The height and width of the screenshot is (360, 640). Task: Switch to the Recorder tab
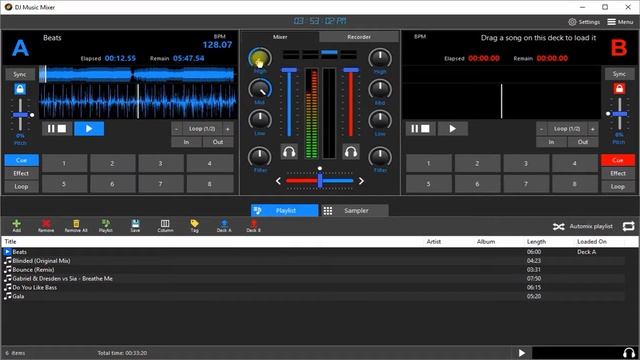point(359,37)
